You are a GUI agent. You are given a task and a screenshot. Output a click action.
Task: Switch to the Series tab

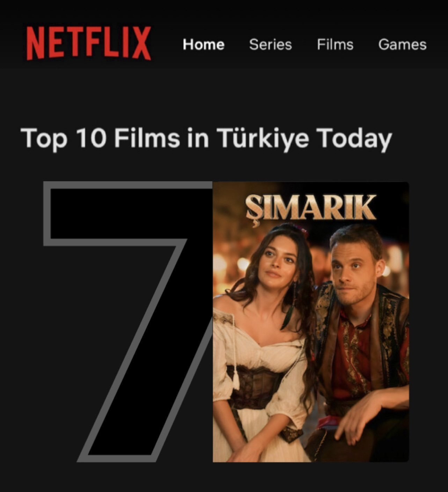[270, 44]
